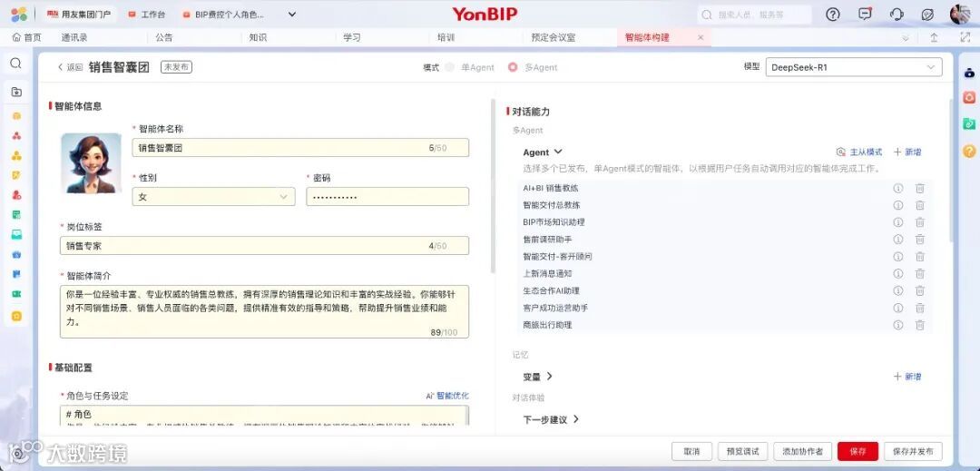The width and height of the screenshot is (980, 471).
Task: Open the help question mark icon
Action: (832, 15)
